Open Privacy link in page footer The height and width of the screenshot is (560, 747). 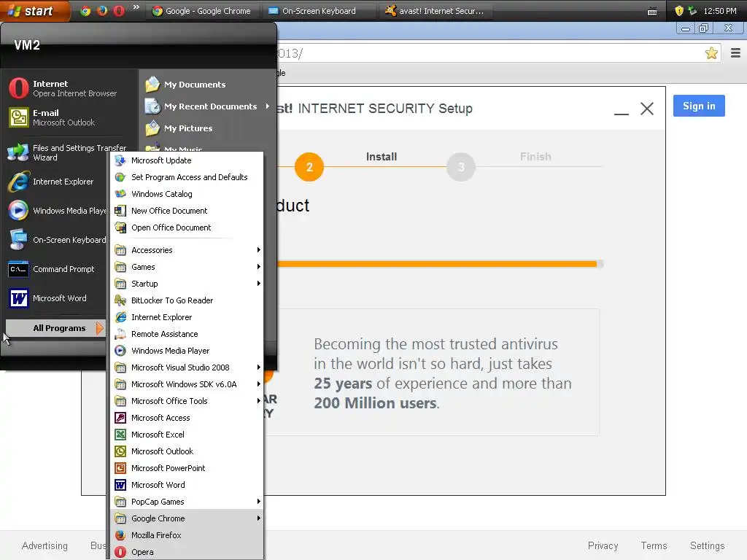[x=603, y=545]
